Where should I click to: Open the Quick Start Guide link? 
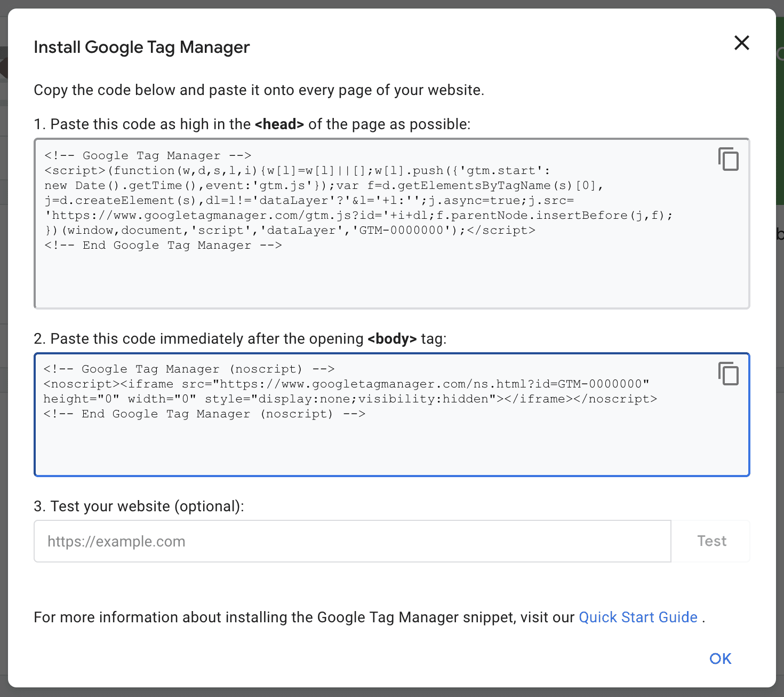[x=638, y=617]
